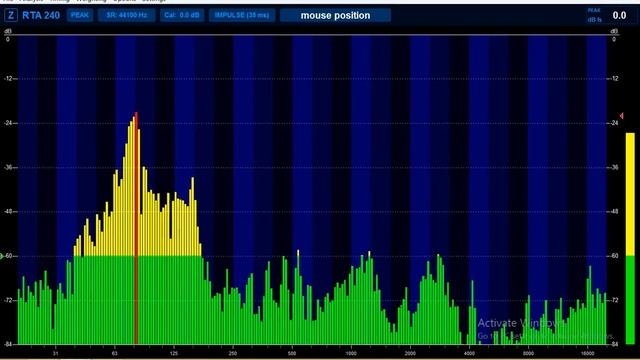Click the 8000 Hz frequency axis label

[528, 353]
